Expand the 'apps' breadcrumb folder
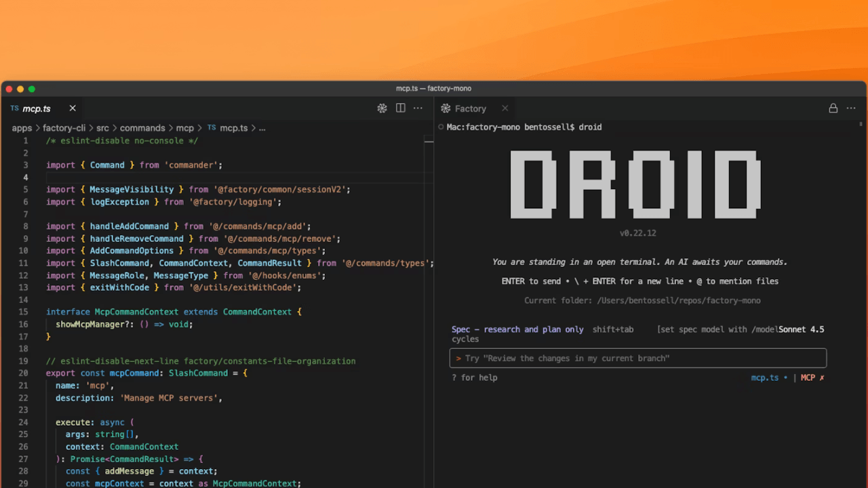The width and height of the screenshot is (868, 488). point(22,128)
